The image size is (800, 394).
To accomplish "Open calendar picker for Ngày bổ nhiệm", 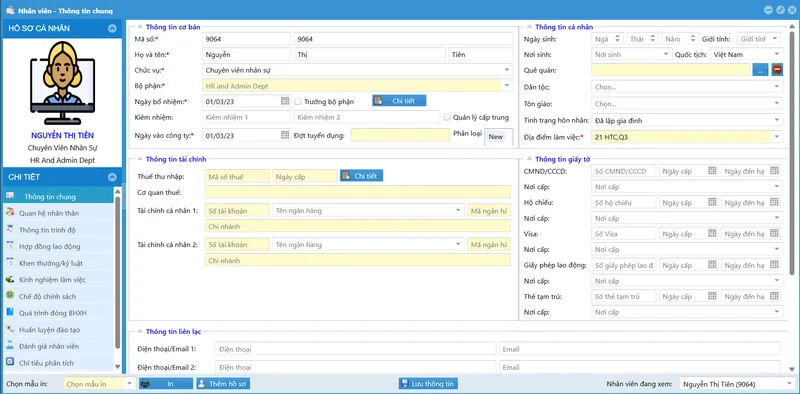I will coord(285,101).
